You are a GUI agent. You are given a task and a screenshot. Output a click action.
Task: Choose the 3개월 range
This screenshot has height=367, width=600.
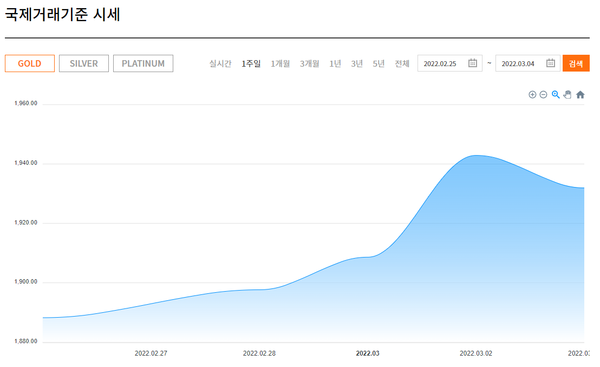tap(310, 64)
